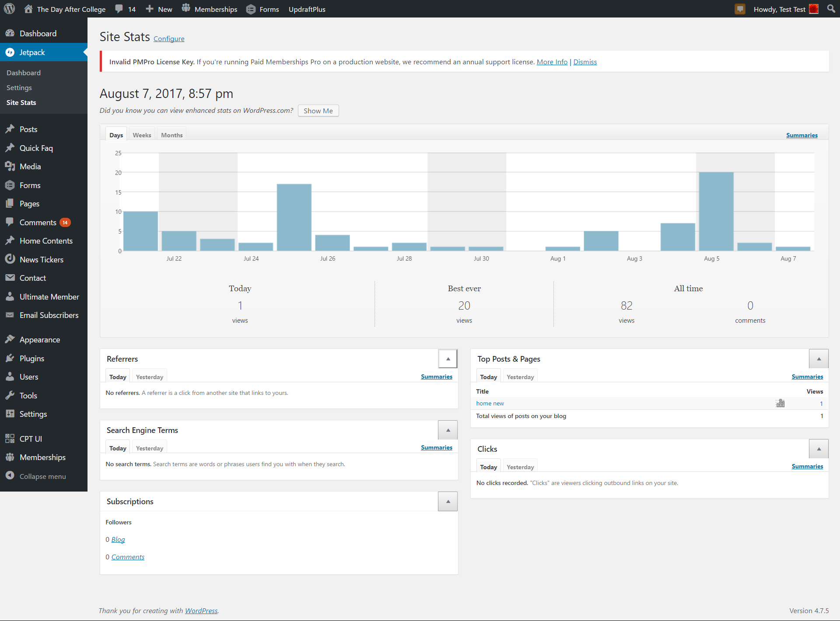Open CPT UI in the sidebar
Image resolution: width=840 pixels, height=621 pixels.
click(31, 439)
